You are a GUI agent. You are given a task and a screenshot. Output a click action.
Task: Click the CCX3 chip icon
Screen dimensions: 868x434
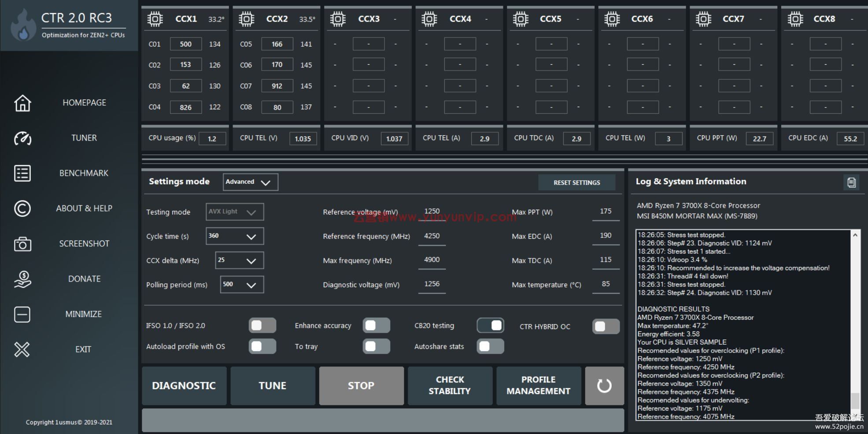pos(338,19)
